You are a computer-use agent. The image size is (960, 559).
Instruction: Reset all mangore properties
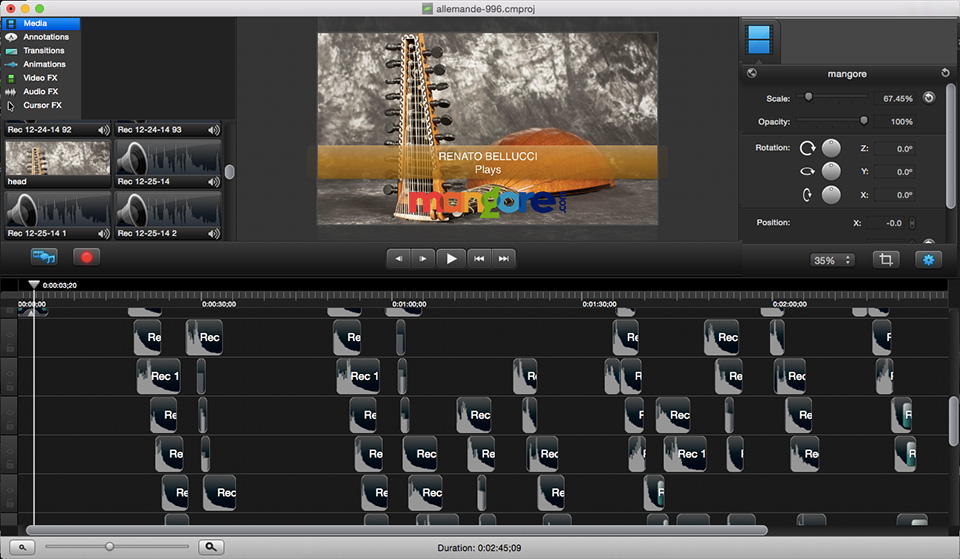point(945,73)
